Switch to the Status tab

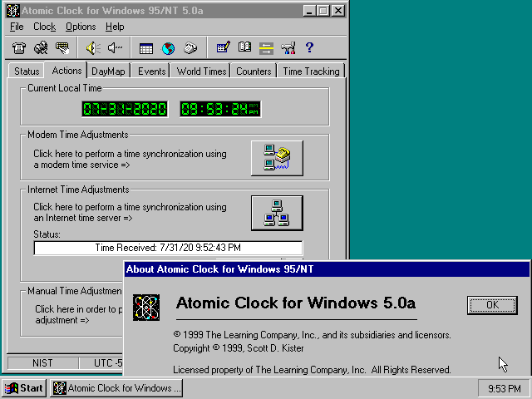point(27,71)
